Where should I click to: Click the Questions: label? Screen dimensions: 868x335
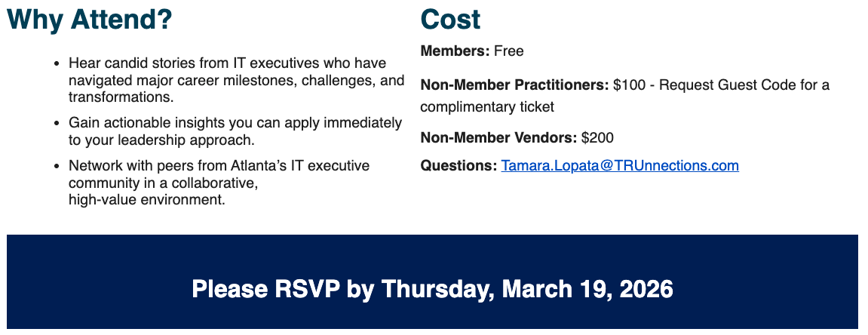pos(459,166)
